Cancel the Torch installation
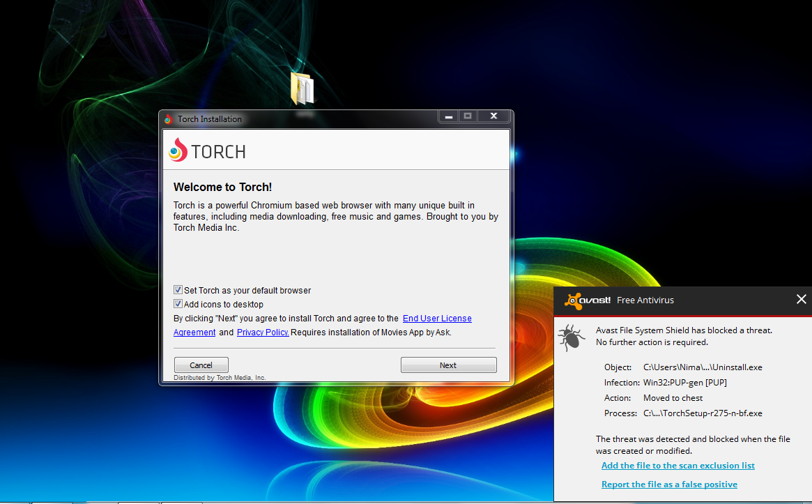Viewport: 812px width, 504px height. 201,365
